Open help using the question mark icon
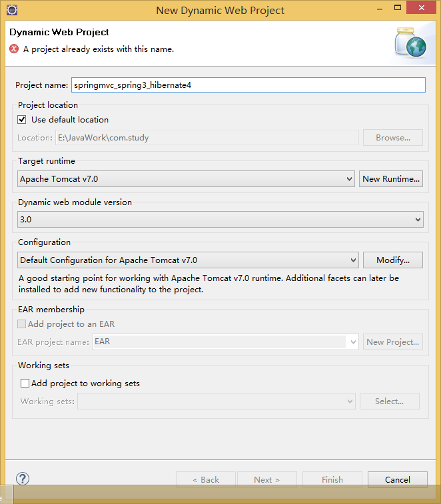This screenshot has height=504, width=441. (x=23, y=479)
